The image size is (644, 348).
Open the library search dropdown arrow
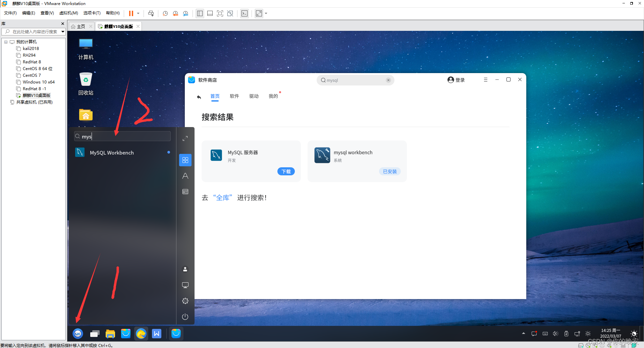pos(63,32)
